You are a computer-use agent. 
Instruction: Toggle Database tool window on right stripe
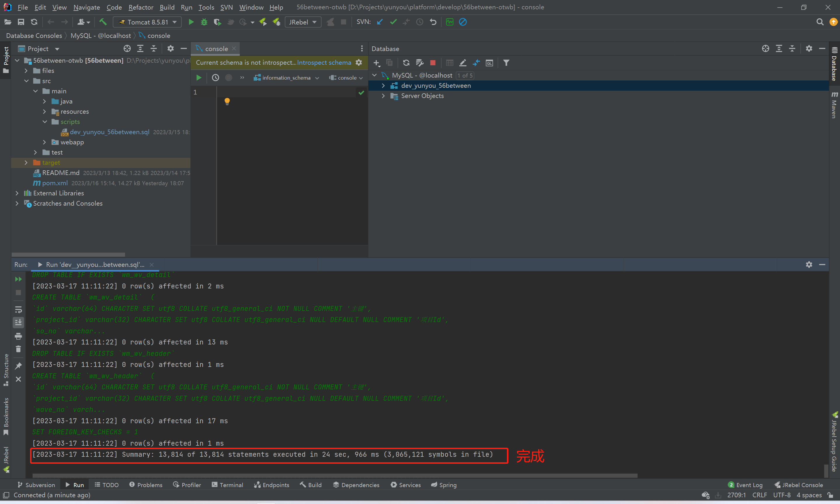pyautogui.click(x=834, y=64)
